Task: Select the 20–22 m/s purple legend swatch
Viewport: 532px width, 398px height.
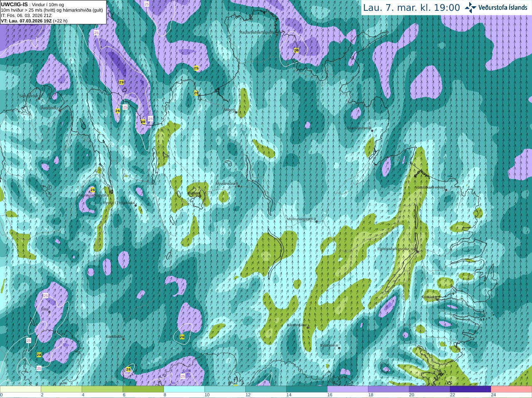Action: (430, 389)
